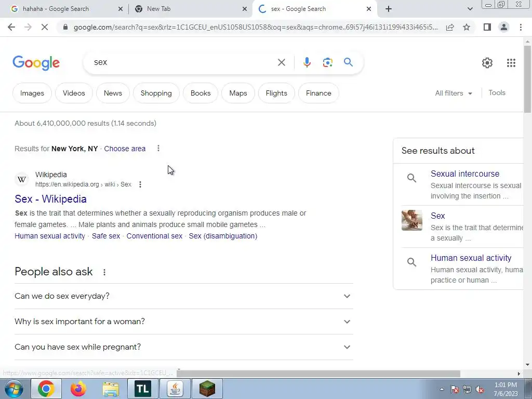Show hidden system tray icons
532x399 pixels.
(442, 389)
